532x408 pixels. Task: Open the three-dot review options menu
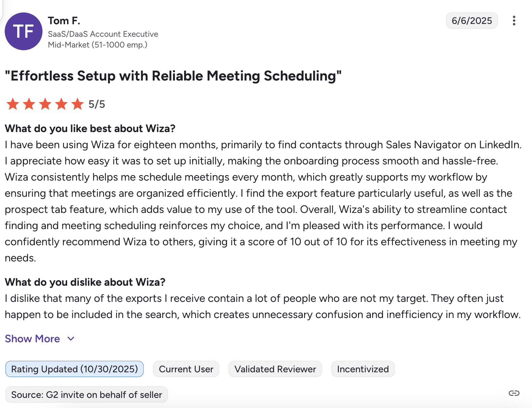[x=514, y=21]
